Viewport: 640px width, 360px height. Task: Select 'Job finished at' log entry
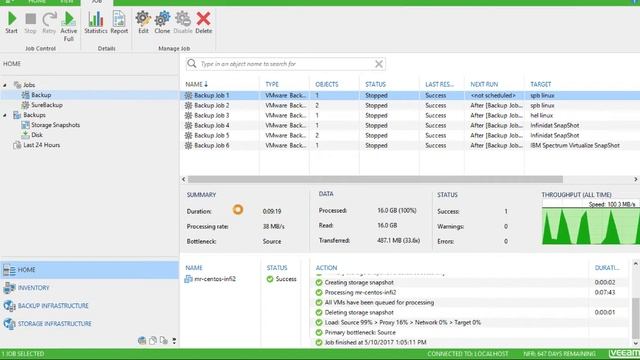[x=469, y=342]
